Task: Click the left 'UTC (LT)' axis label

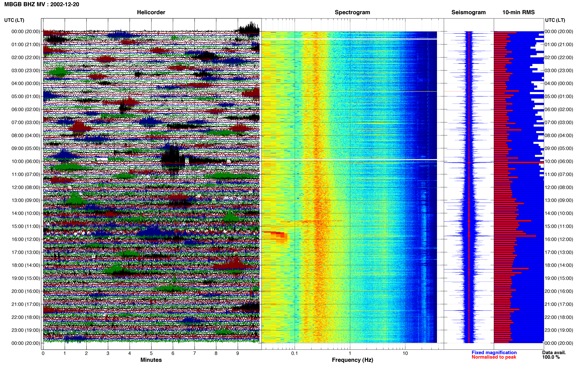Action: [x=14, y=20]
